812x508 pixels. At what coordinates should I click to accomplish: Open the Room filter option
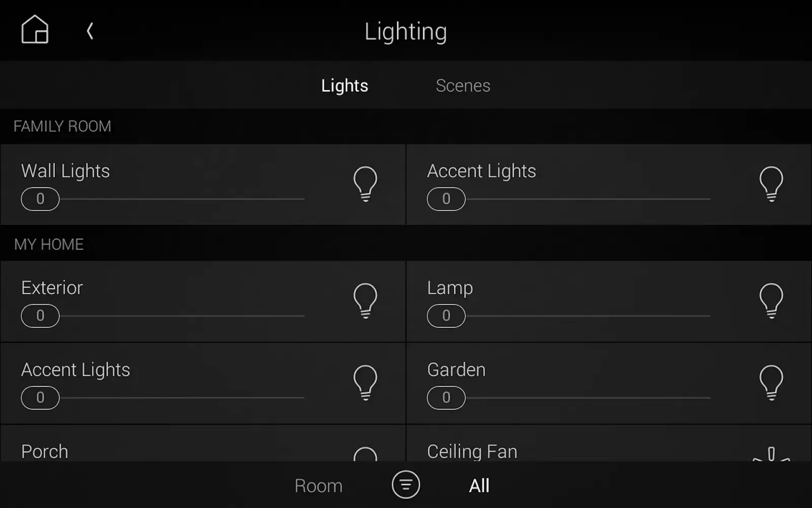pos(317,485)
